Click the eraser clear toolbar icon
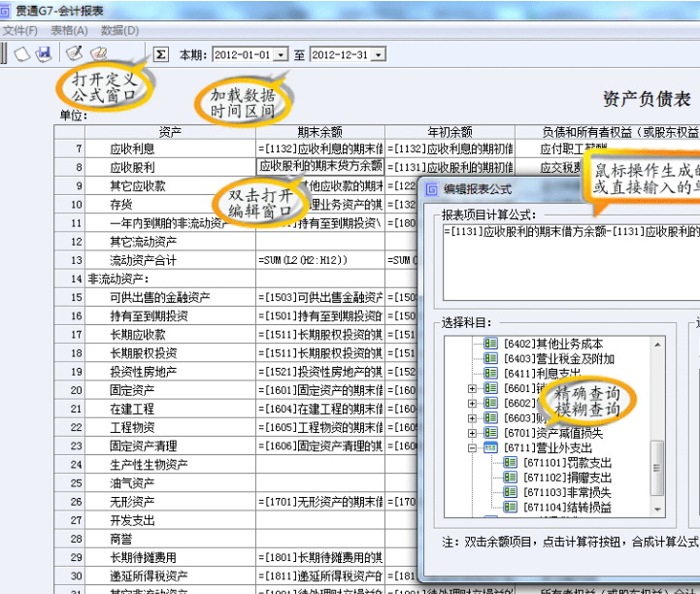 point(99,54)
